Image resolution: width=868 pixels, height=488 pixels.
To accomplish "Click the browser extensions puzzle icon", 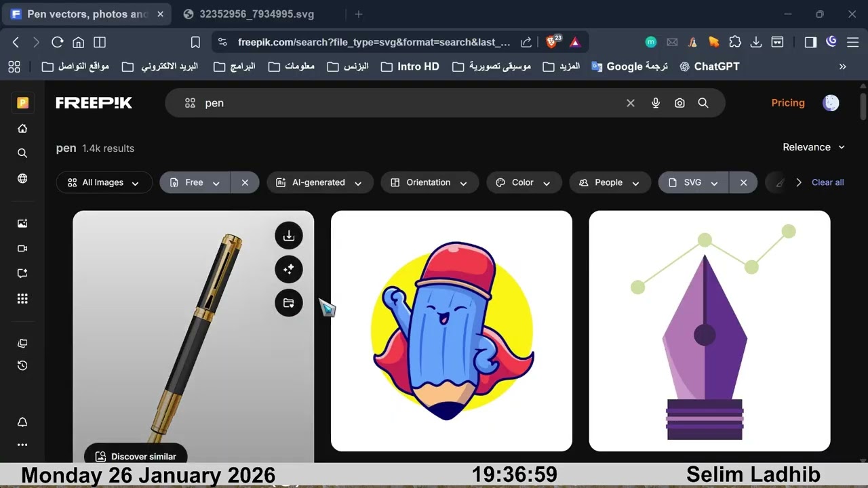I will click(x=735, y=42).
